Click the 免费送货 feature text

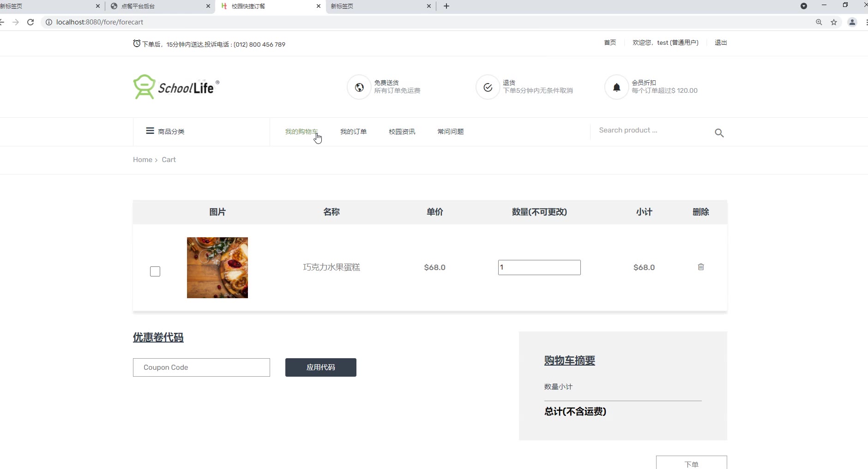(386, 83)
